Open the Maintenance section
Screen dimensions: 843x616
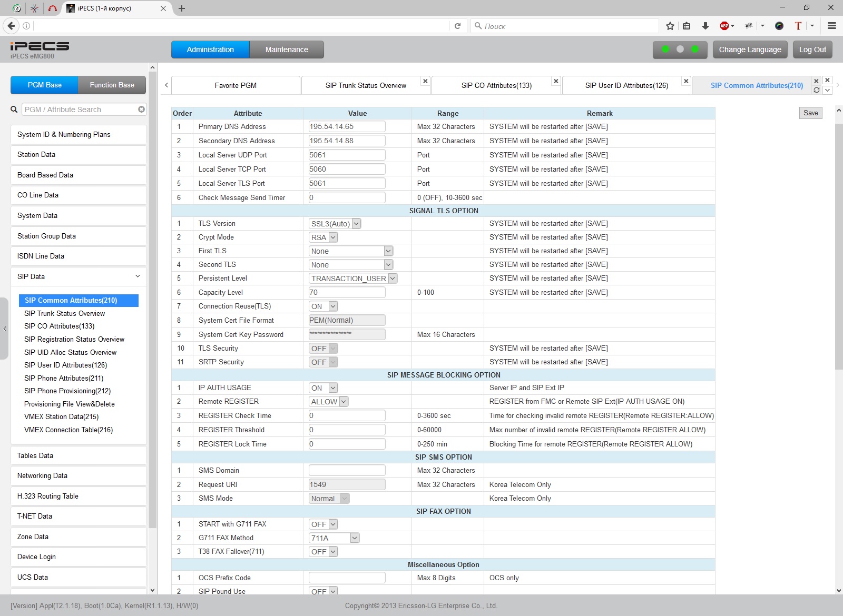click(287, 49)
